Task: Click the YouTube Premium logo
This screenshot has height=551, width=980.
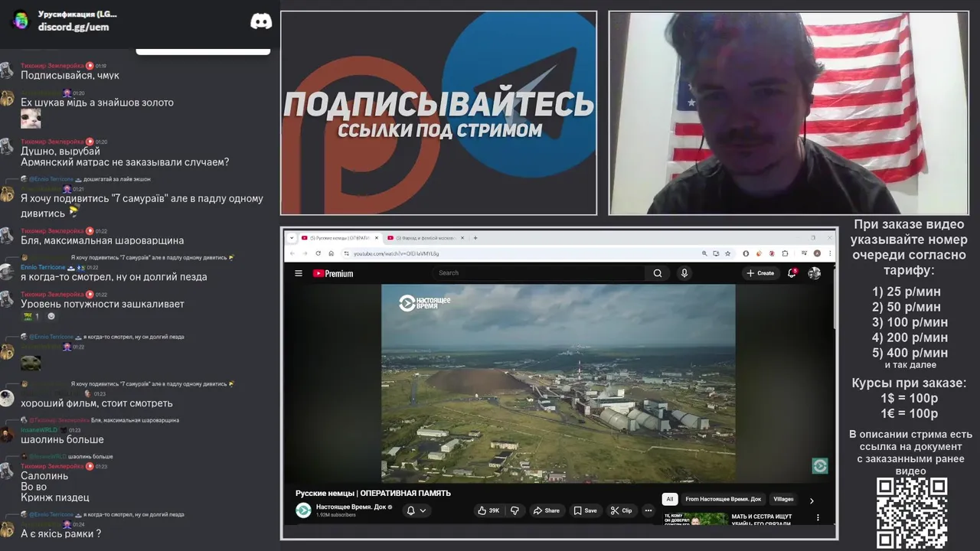Action: pyautogui.click(x=333, y=273)
